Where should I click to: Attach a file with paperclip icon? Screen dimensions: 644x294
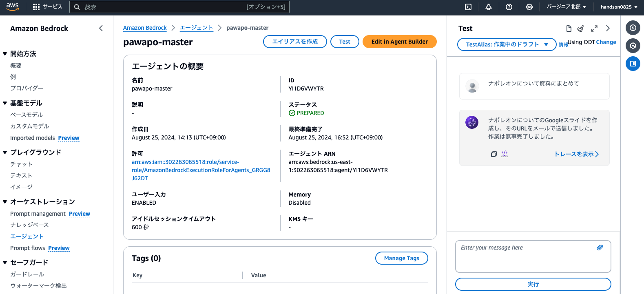600,248
